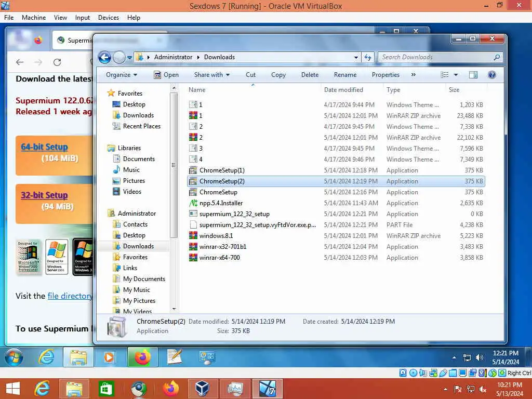The height and width of the screenshot is (399, 532).
Task: Click the Properties toolbar button
Action: click(385, 75)
